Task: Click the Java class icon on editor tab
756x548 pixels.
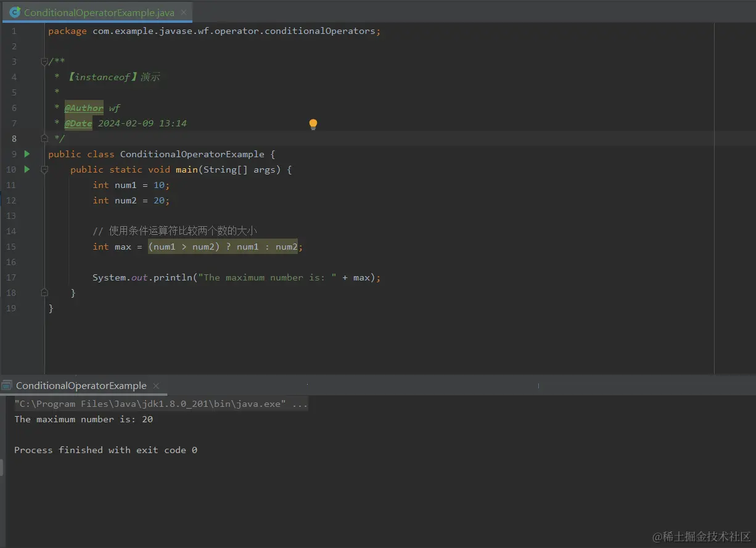Action: click(15, 12)
